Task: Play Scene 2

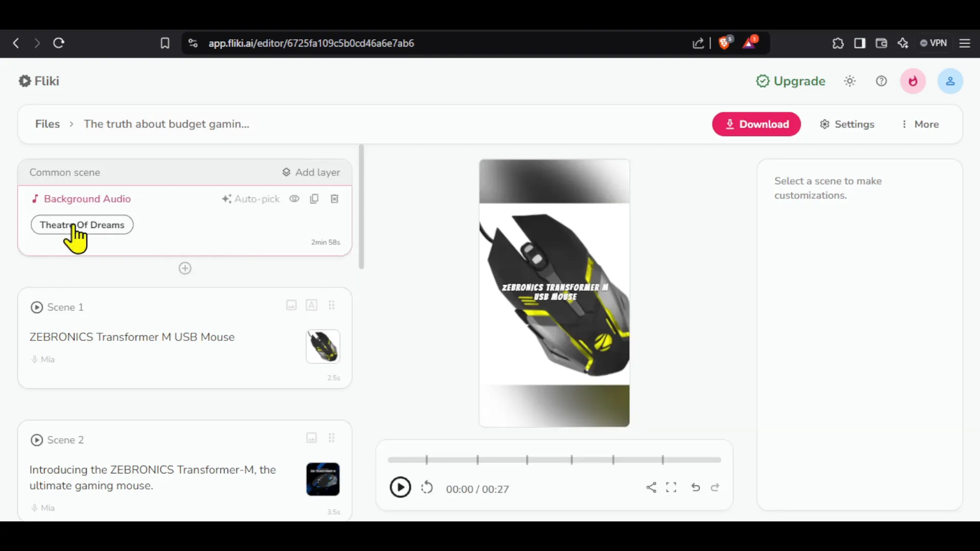Action: 37,440
